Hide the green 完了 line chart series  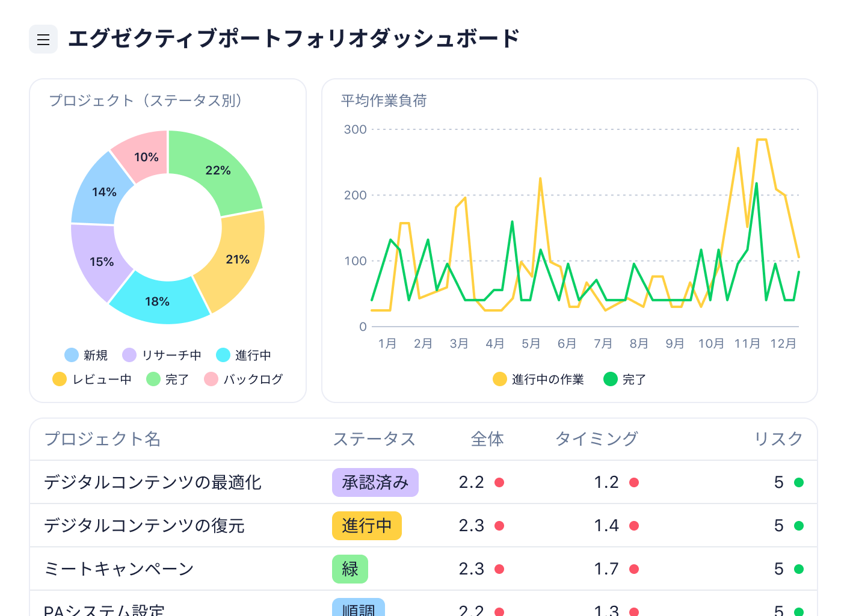pyautogui.click(x=625, y=380)
